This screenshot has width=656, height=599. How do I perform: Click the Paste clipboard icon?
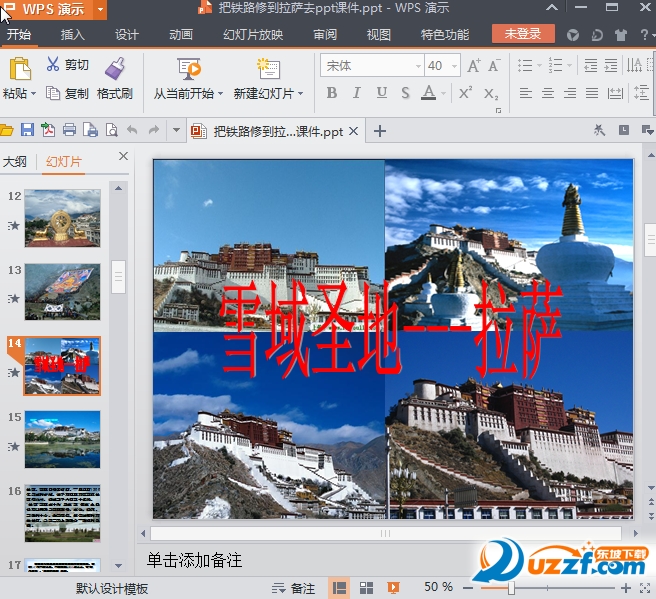click(x=20, y=68)
